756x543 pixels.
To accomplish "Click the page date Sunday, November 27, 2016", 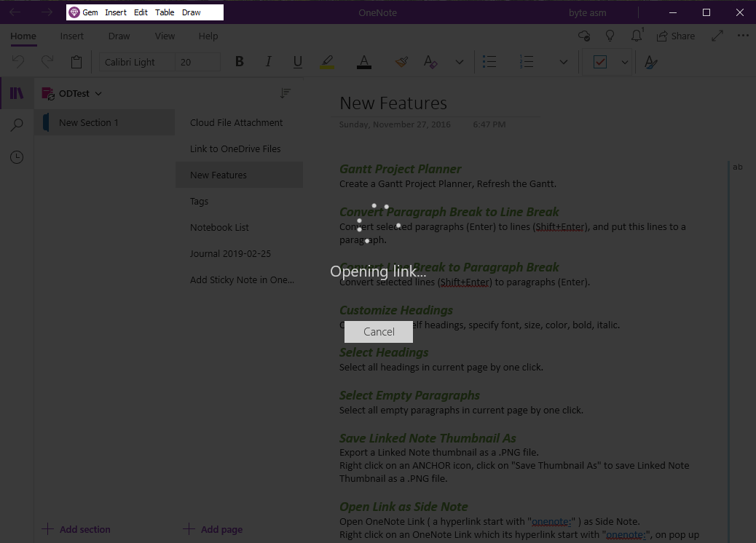I will pos(395,124).
